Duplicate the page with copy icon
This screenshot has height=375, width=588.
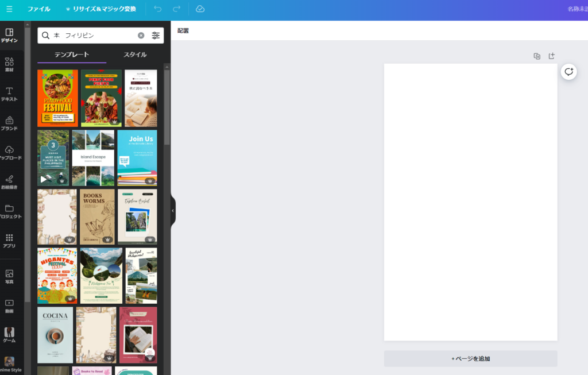(x=537, y=56)
